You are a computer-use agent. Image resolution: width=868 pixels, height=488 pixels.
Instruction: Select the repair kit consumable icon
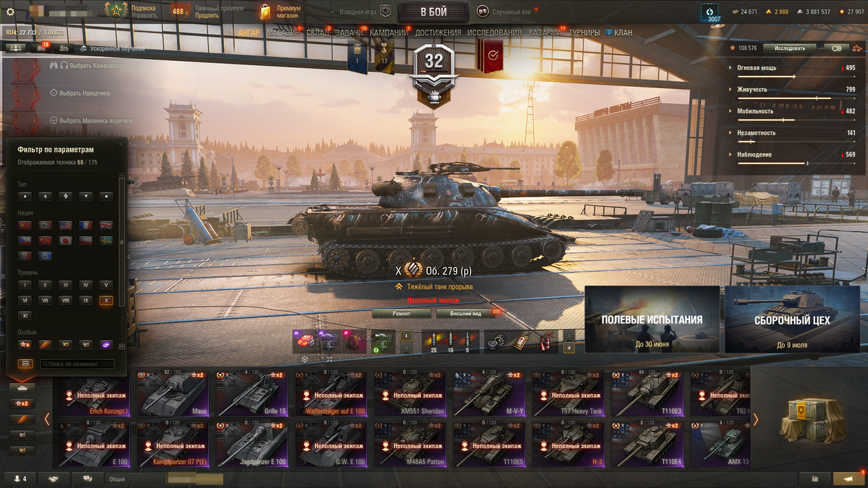(495, 343)
